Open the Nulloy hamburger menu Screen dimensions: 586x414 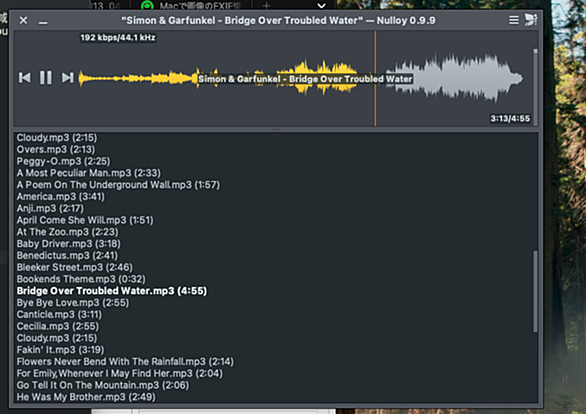coord(514,20)
